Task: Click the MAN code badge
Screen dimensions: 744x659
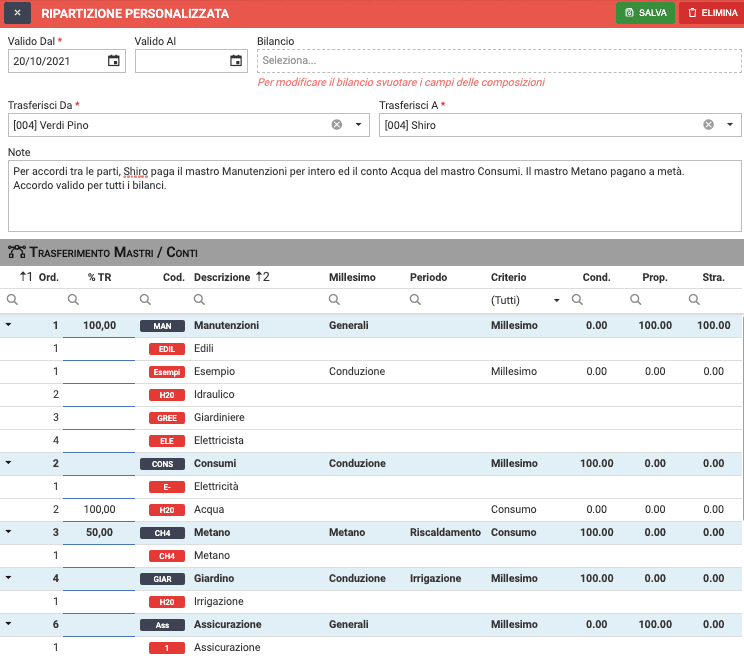Action: [x=162, y=326]
